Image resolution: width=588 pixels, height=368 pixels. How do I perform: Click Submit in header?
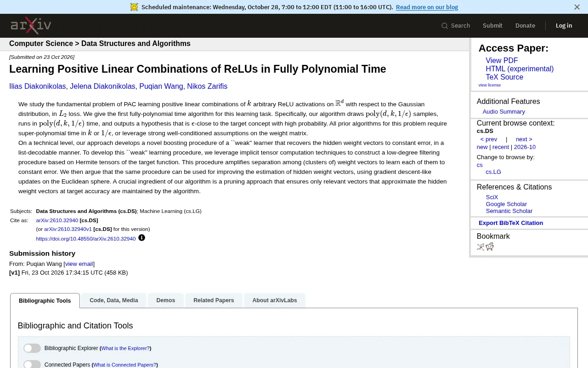click(x=492, y=26)
